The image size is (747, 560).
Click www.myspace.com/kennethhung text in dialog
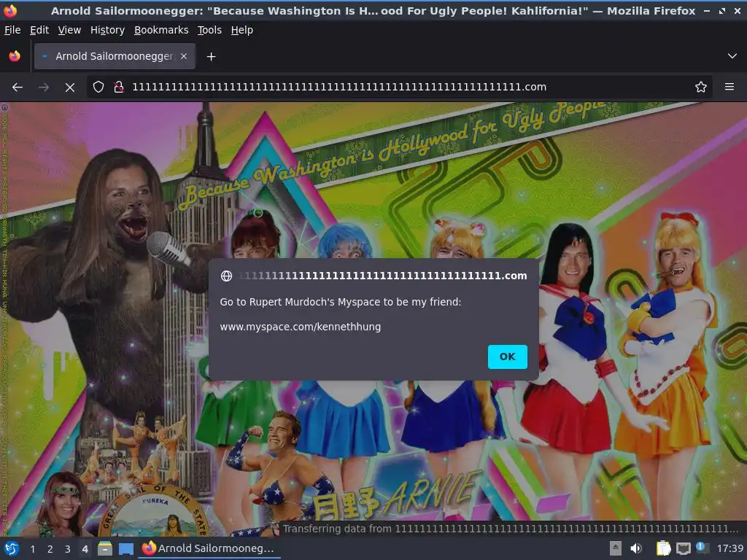pos(300,327)
